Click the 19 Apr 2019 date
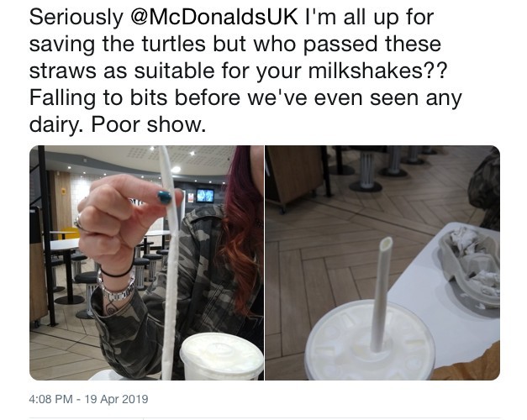This screenshot has width=527, height=420. (x=116, y=399)
